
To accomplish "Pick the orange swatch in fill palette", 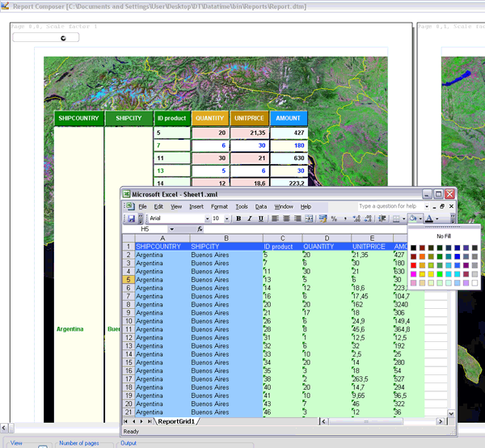I will point(422,256).
